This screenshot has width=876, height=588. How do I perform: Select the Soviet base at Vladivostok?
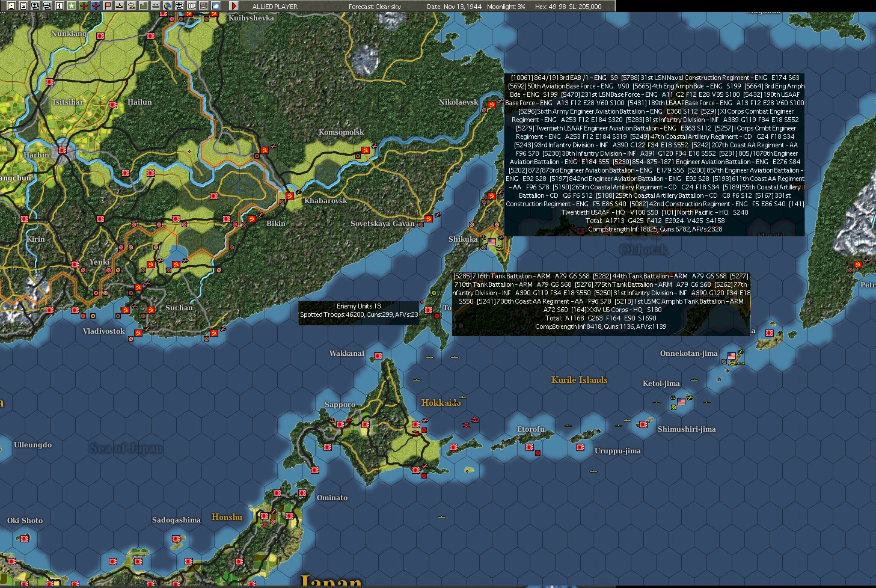138,333
